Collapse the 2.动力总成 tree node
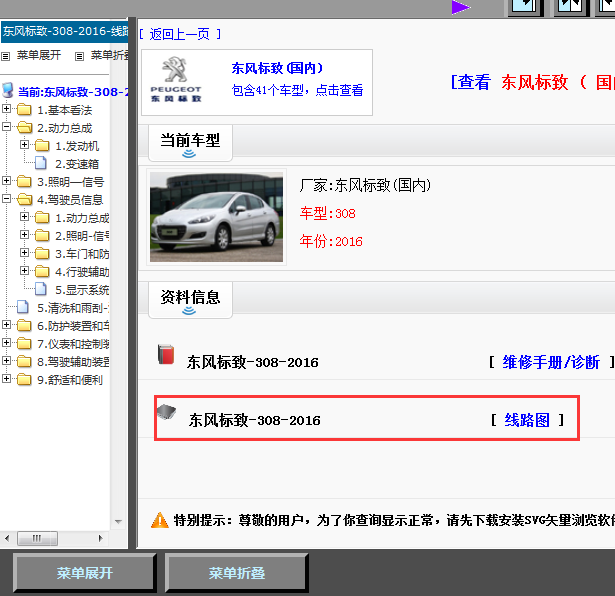The width and height of the screenshot is (615, 596). [x=6, y=126]
